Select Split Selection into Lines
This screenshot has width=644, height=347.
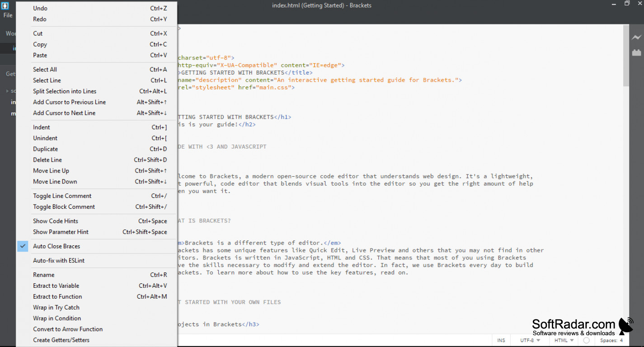coord(65,91)
